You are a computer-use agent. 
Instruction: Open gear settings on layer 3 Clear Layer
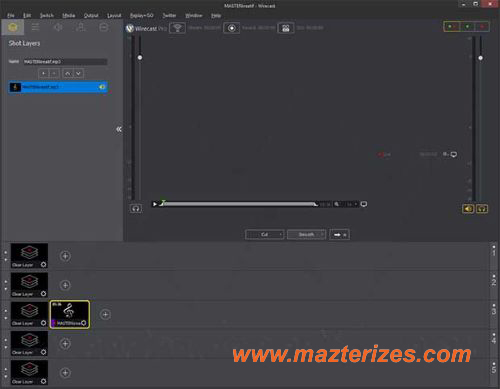point(43,323)
